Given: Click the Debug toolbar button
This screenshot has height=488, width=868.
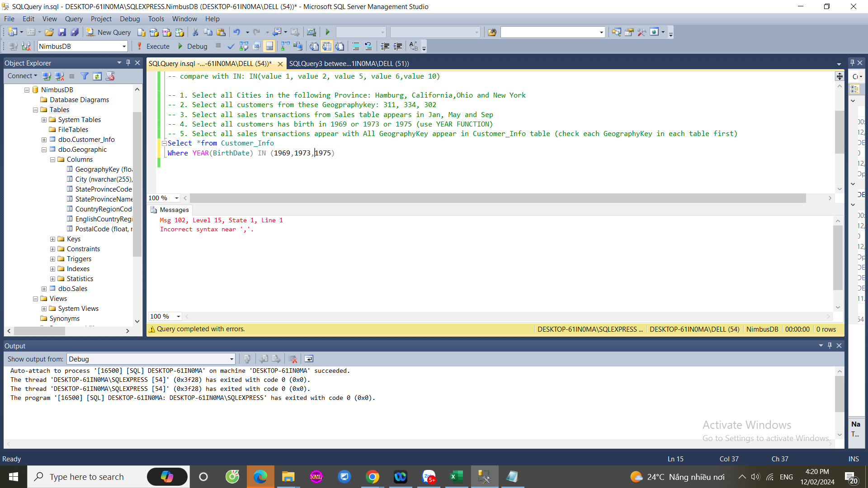Looking at the screenshot, I should (x=193, y=46).
